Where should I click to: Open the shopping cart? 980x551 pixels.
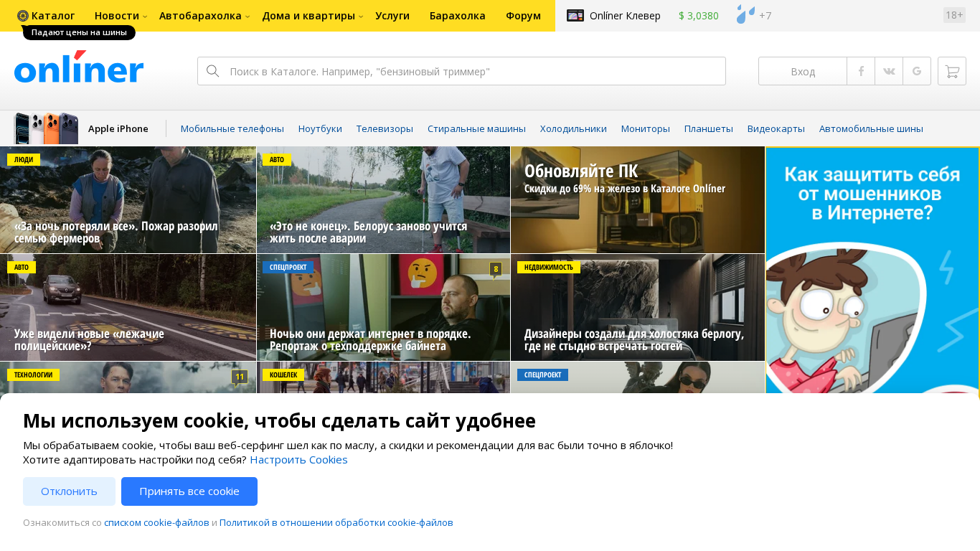(952, 71)
